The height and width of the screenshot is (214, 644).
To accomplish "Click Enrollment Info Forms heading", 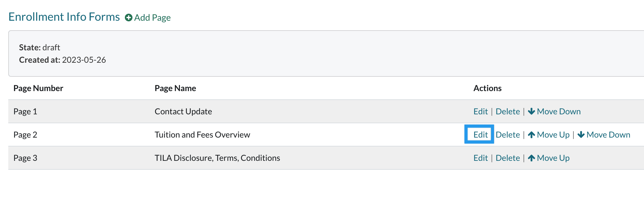I will [x=64, y=17].
